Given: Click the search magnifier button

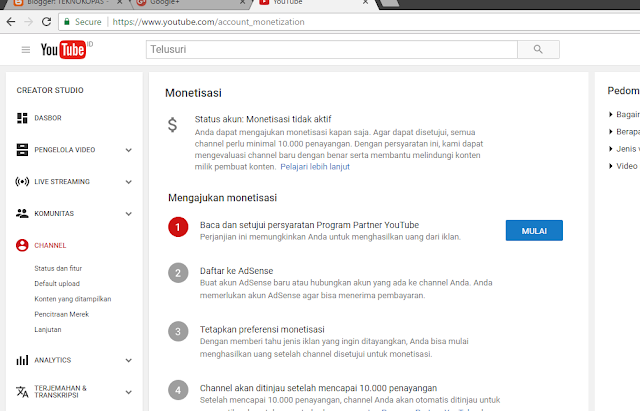Looking at the screenshot, I should click(x=538, y=49).
